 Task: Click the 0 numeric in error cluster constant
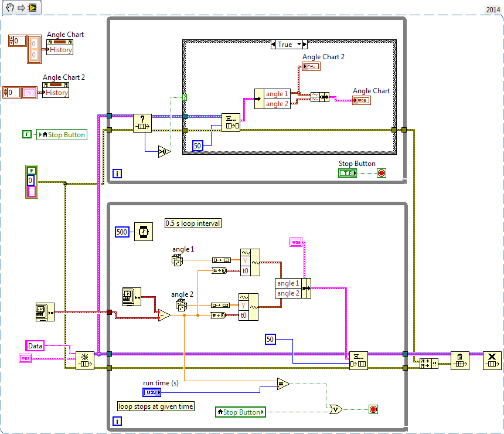pyautogui.click(x=31, y=180)
